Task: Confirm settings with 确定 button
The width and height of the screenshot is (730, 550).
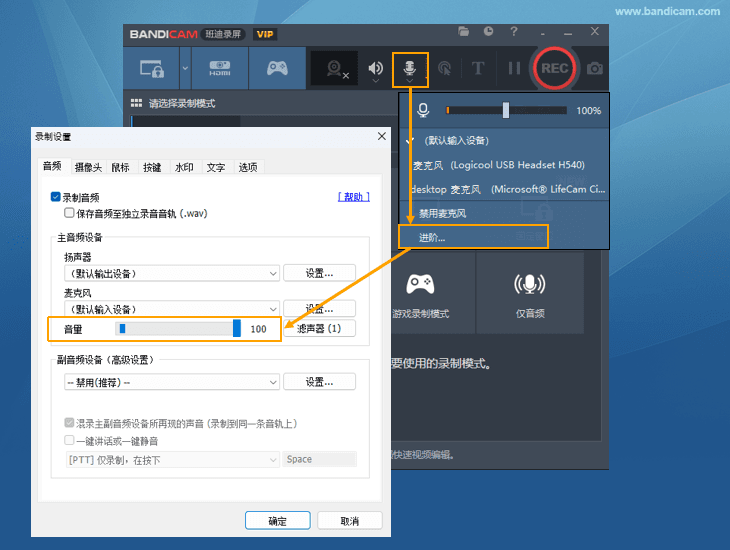Action: tap(277, 521)
